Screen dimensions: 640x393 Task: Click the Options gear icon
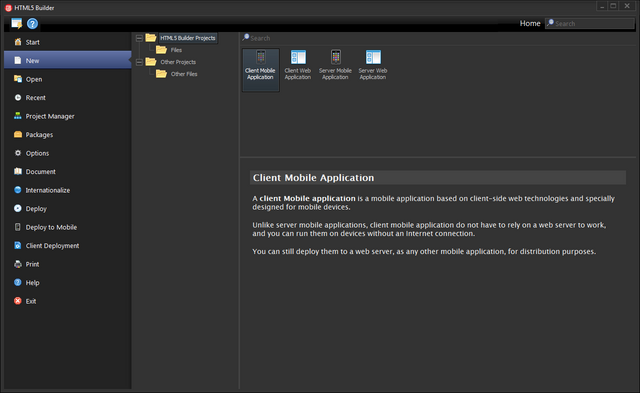tap(18, 153)
